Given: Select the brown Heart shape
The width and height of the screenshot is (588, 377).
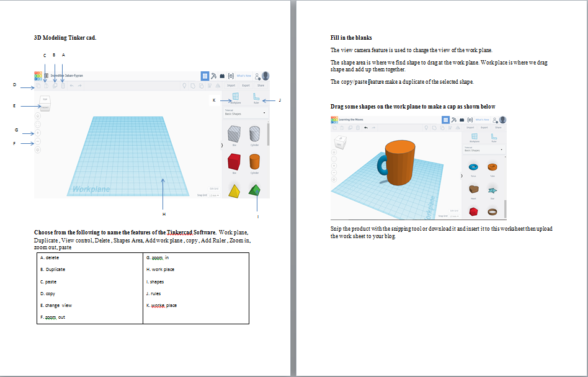Looking at the screenshot, I should click(x=474, y=189).
